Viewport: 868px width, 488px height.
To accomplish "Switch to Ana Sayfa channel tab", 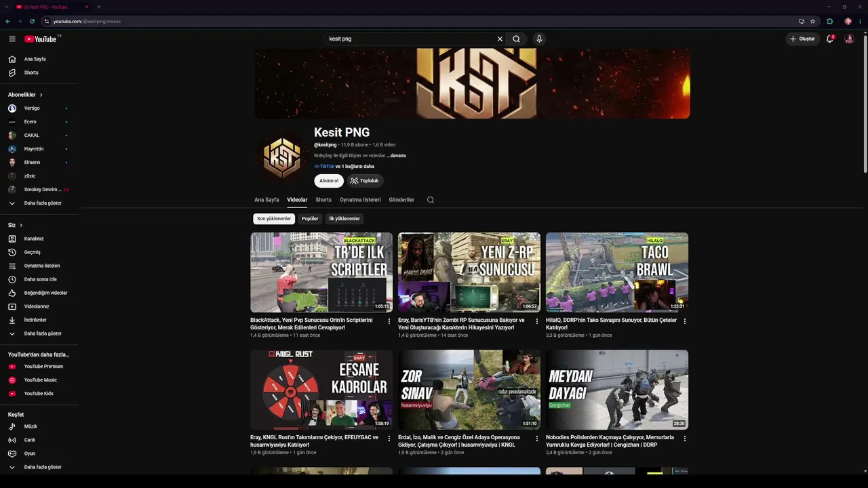I will [267, 200].
